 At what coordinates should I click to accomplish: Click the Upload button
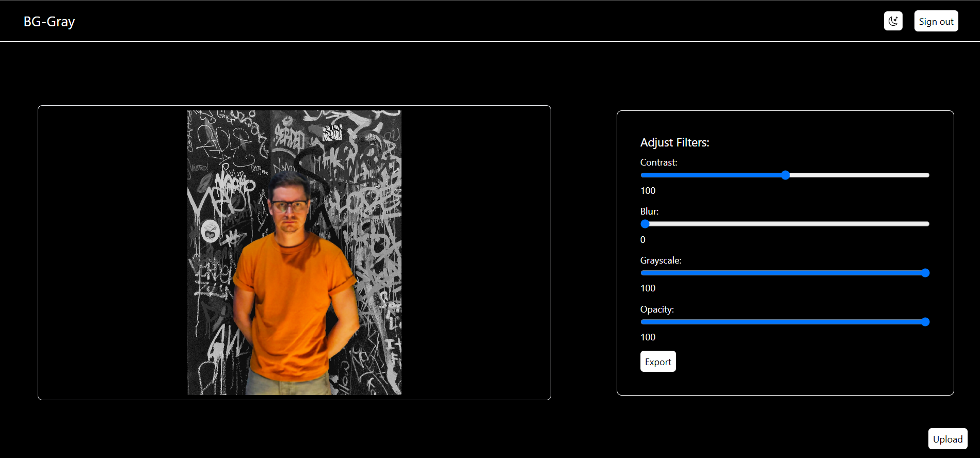[947, 439]
